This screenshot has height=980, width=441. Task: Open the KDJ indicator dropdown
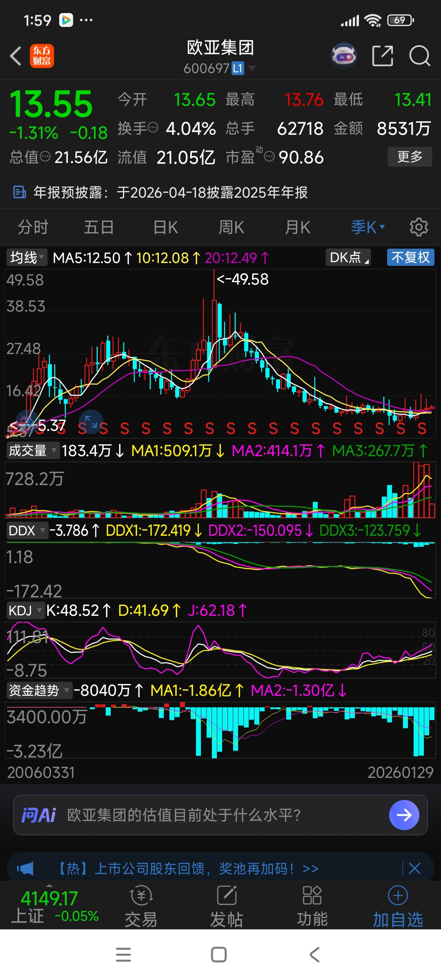[x=26, y=610]
